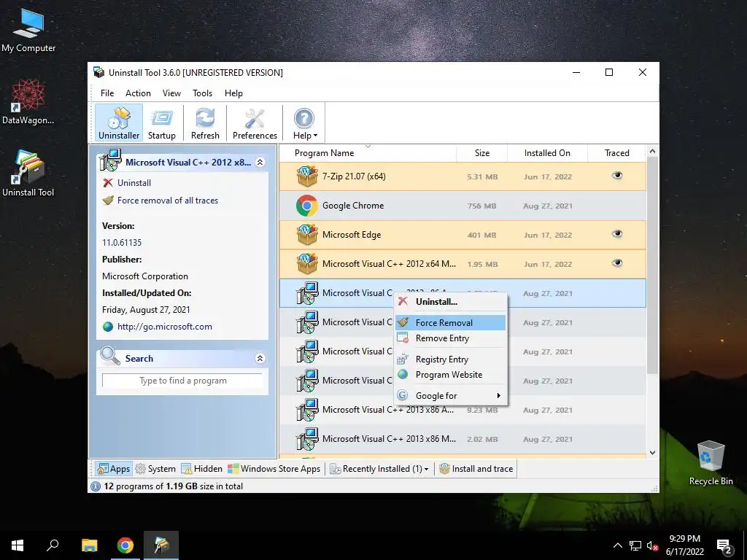
Task: Sort by the Program Name column
Action: 368,153
